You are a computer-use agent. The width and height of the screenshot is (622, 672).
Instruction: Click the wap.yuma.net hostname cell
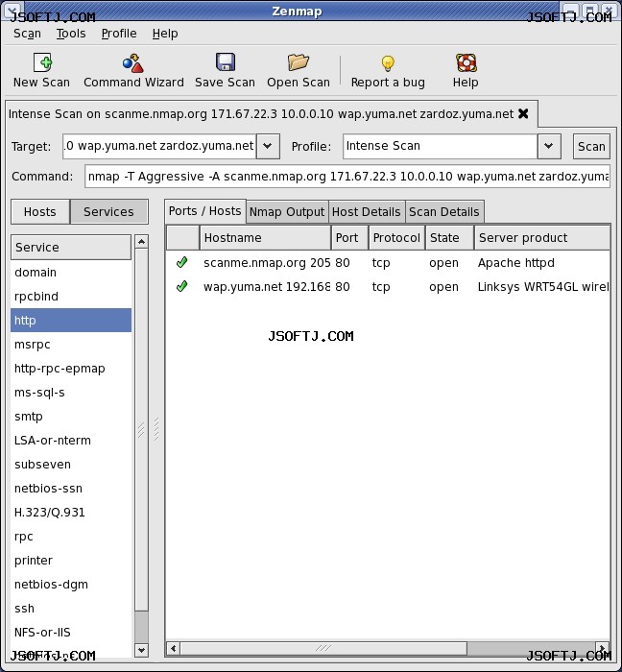click(267, 287)
